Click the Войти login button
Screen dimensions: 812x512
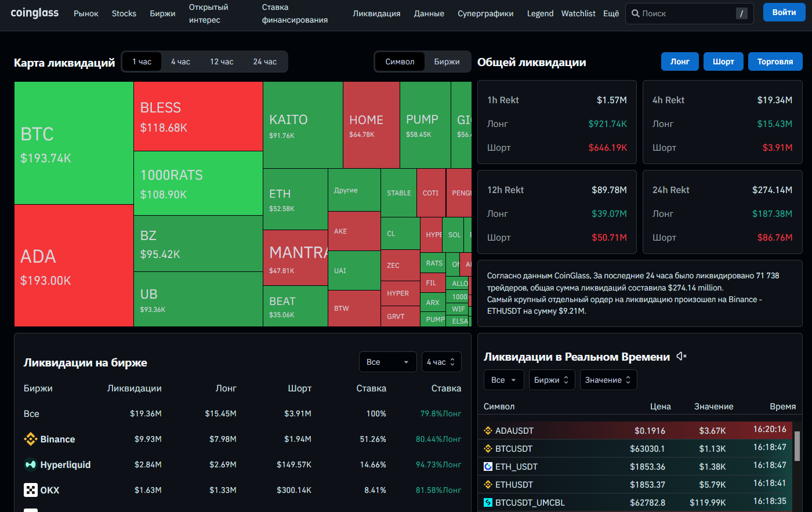tap(784, 13)
